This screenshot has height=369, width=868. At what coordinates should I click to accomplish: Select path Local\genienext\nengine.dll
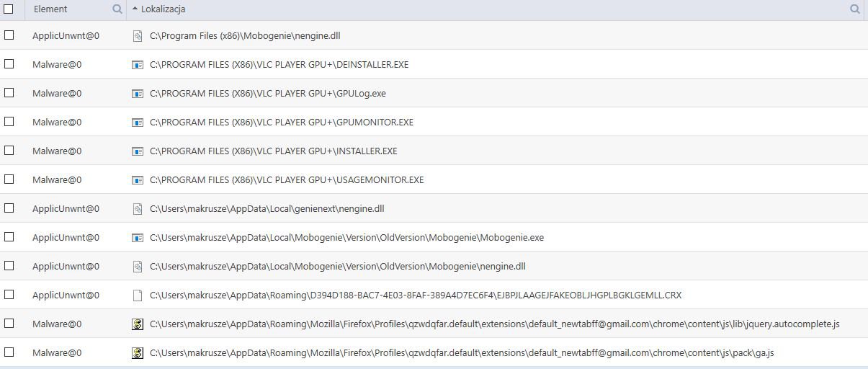coord(267,209)
